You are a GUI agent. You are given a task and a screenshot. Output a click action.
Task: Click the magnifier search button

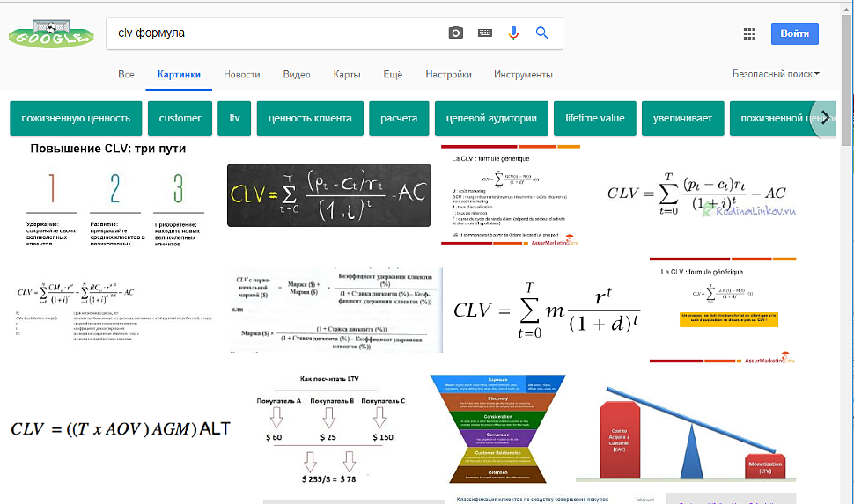pos(542,33)
